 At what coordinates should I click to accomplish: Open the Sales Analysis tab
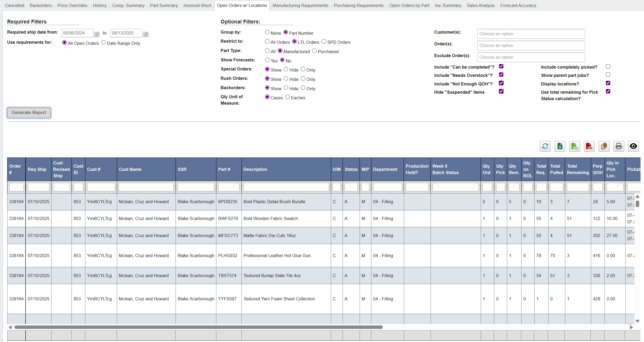481,5
